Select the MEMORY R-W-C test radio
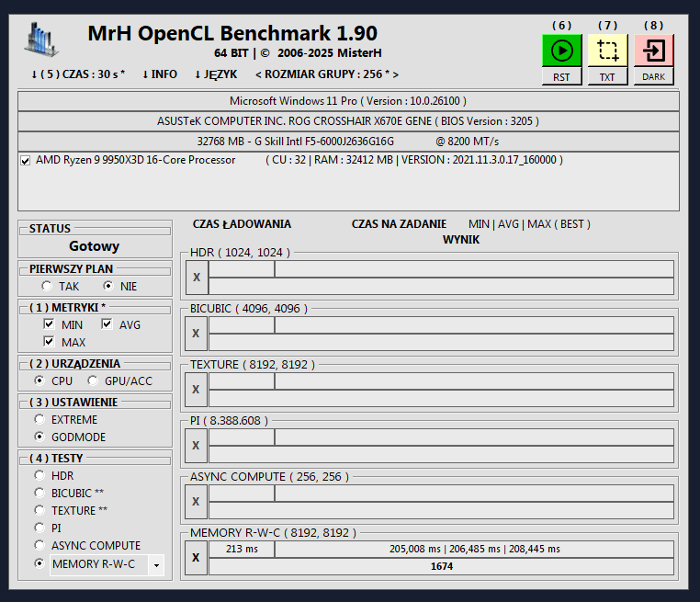This screenshot has height=602, width=700. [x=40, y=563]
